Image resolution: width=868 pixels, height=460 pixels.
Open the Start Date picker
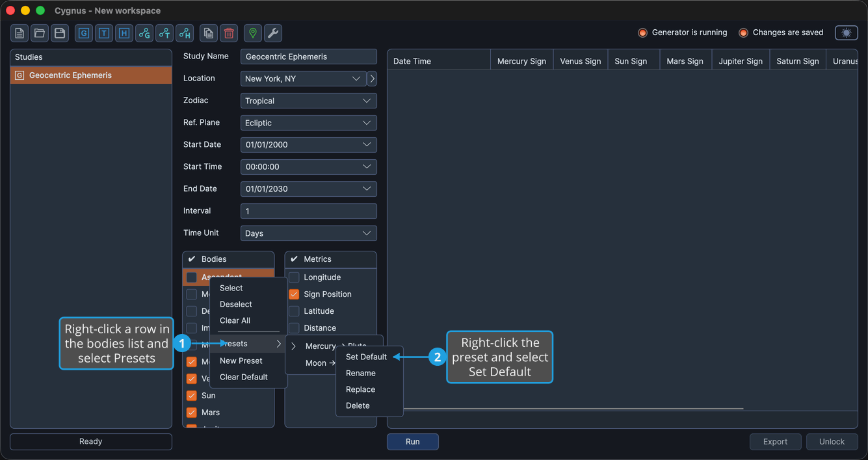308,145
